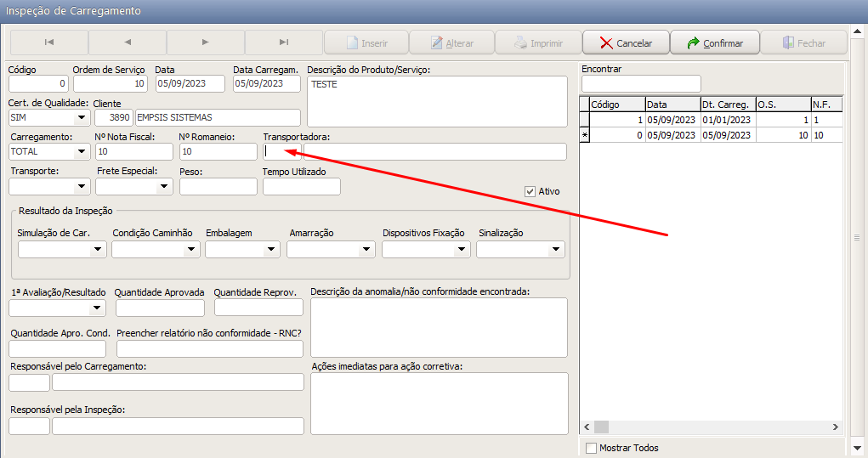Click the Inserir button
This screenshot has width=868, height=458.
coord(366,43)
